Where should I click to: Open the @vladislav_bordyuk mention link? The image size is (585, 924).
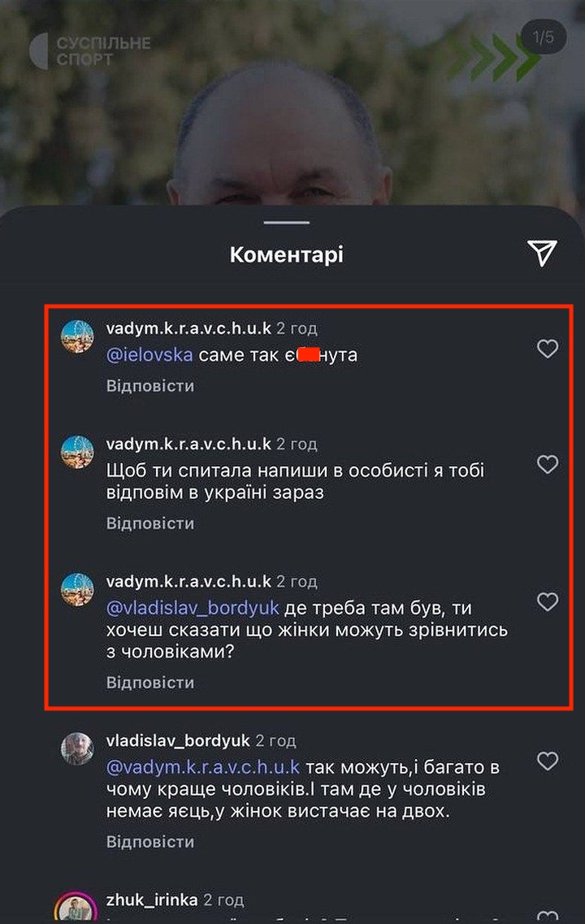193,608
